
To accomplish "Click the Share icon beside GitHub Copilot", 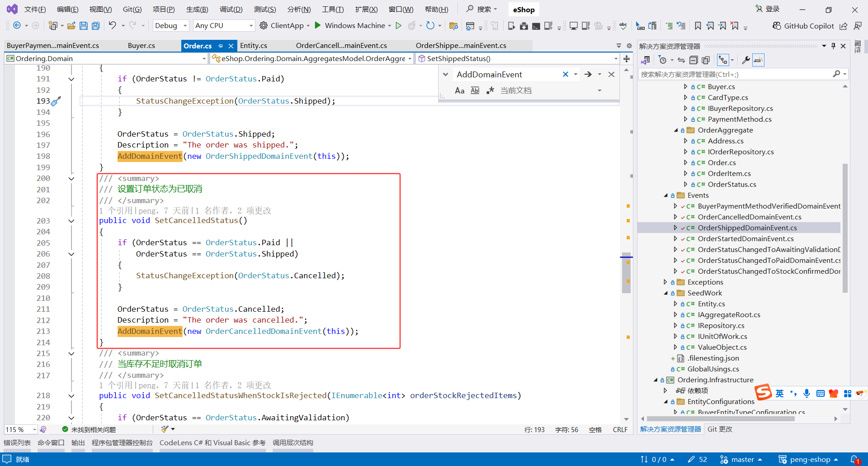I will pyautogui.click(x=844, y=26).
